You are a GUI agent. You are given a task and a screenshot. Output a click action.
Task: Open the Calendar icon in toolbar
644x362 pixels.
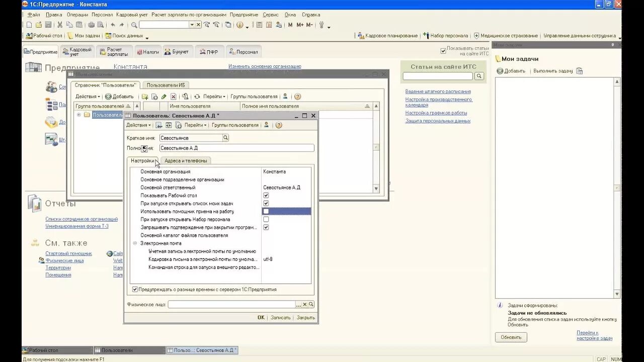coord(269,25)
